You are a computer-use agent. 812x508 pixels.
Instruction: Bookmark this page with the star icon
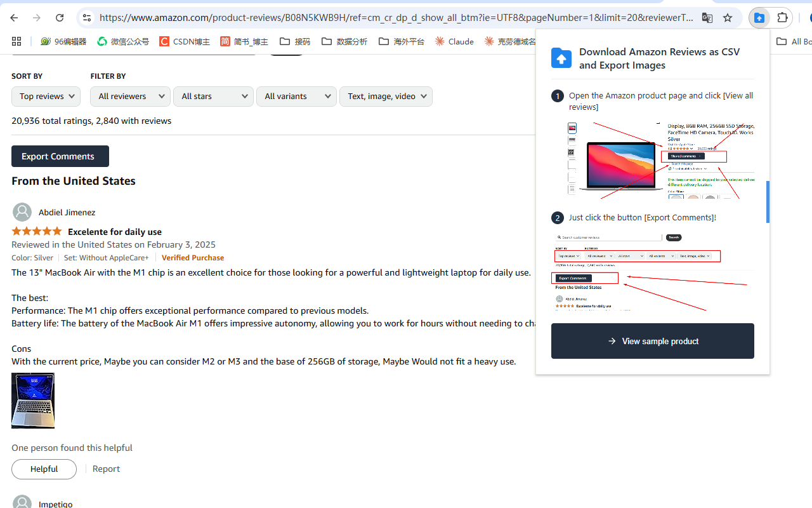(x=728, y=18)
